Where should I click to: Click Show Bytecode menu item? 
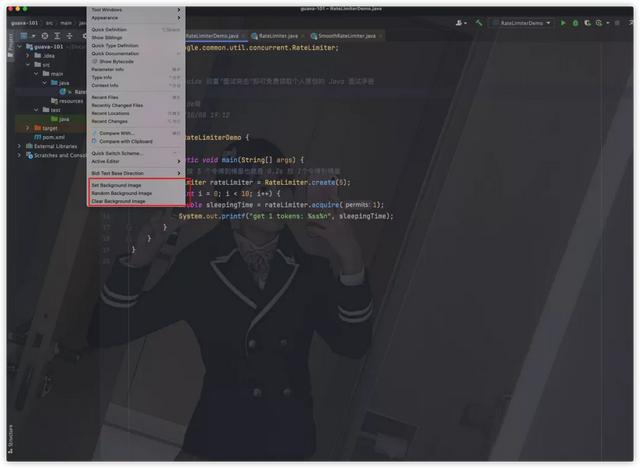136,62
